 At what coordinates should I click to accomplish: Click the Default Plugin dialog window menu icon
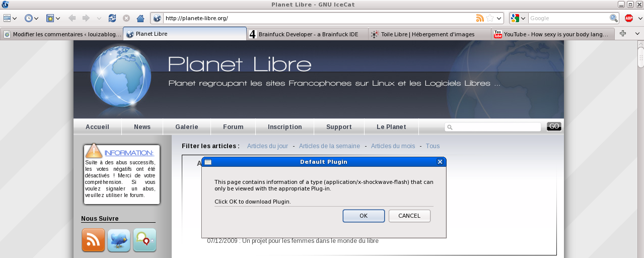pos(208,162)
